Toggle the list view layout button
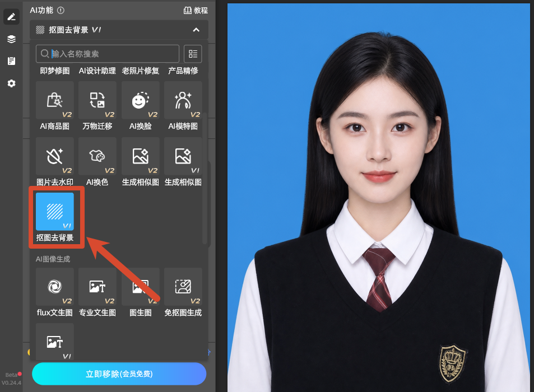This screenshot has width=534, height=392. coord(193,54)
